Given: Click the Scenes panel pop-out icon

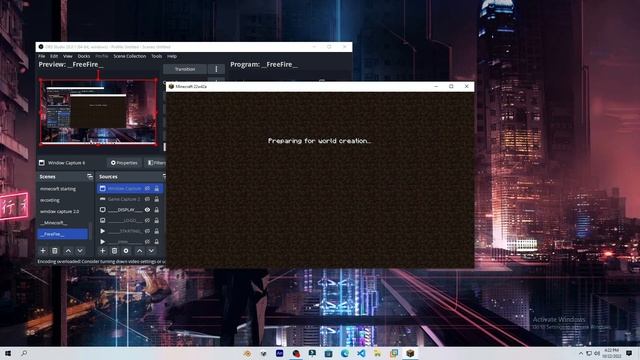Looking at the screenshot, I should tap(90, 176).
